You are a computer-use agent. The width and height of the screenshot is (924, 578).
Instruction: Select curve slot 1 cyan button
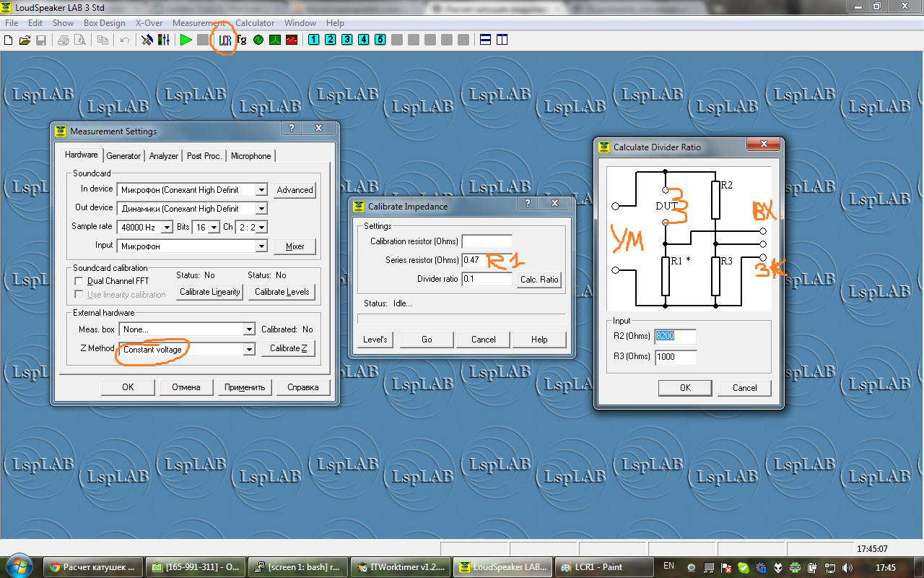tap(313, 40)
